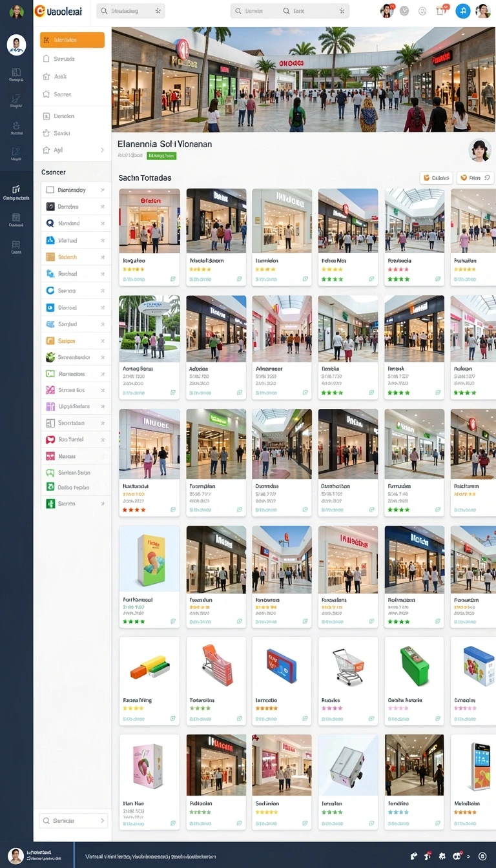Tick the checkbox in the 'Dsorenadey' row

tap(50, 190)
